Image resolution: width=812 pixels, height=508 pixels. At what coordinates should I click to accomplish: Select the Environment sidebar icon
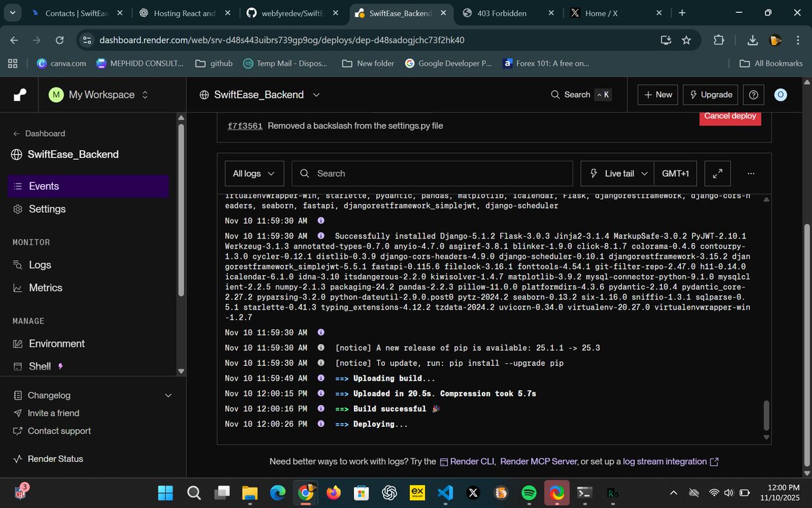(x=19, y=343)
